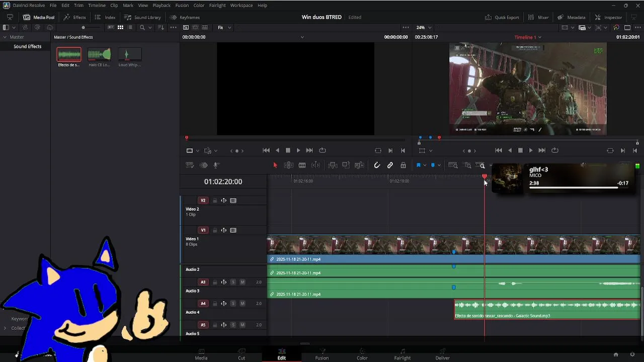Toggle loop in the timeline viewer
Screen dimensions: 644x362
(555, 150)
